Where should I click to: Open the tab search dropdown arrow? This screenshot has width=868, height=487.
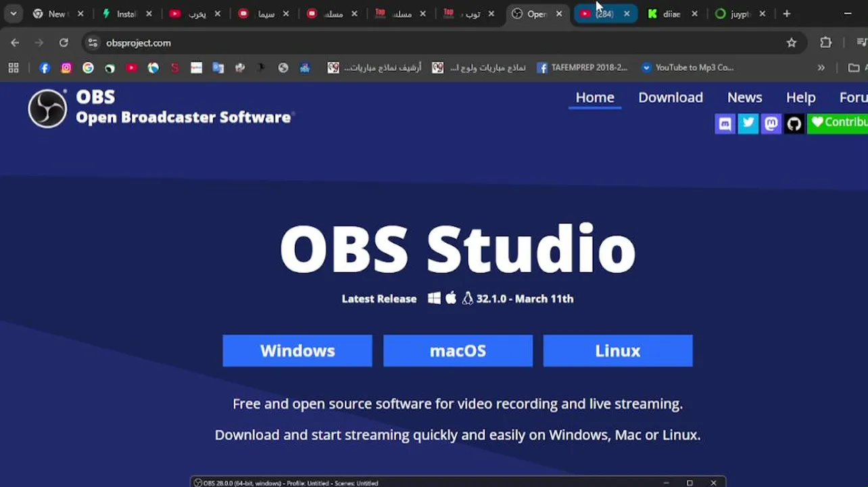click(13, 14)
